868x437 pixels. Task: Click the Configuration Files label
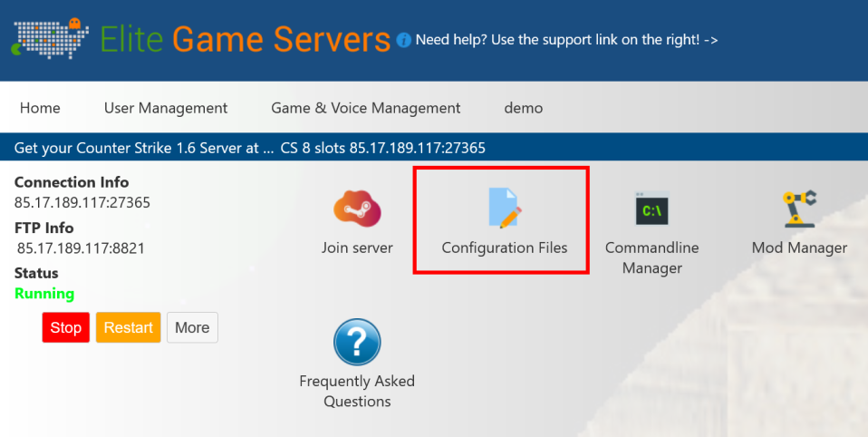505,248
